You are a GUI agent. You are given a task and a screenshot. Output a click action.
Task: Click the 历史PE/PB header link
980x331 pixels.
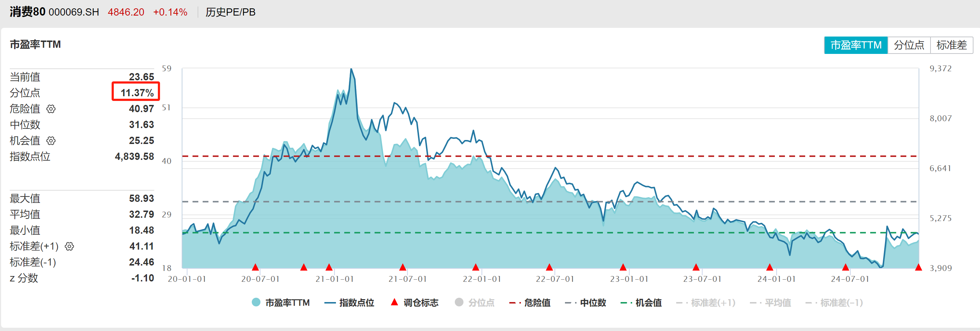point(230,12)
